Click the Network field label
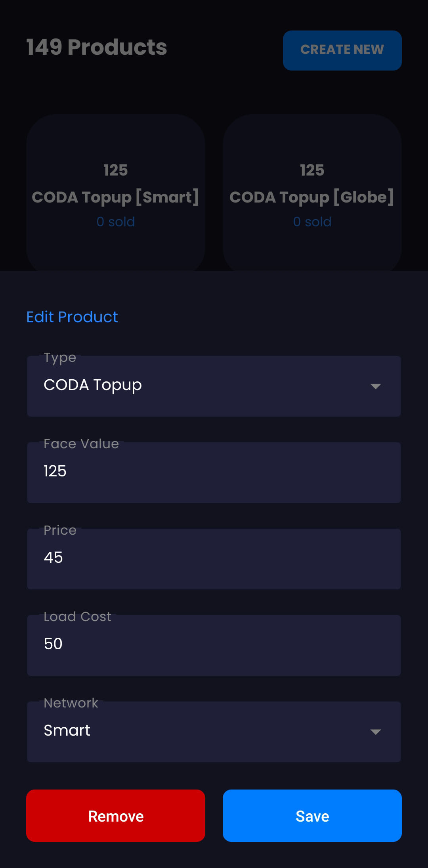Screen dimensions: 428x868 point(71,703)
